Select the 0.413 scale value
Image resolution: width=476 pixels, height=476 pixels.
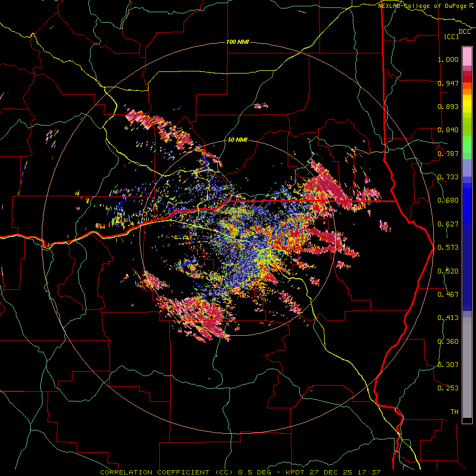point(448,318)
